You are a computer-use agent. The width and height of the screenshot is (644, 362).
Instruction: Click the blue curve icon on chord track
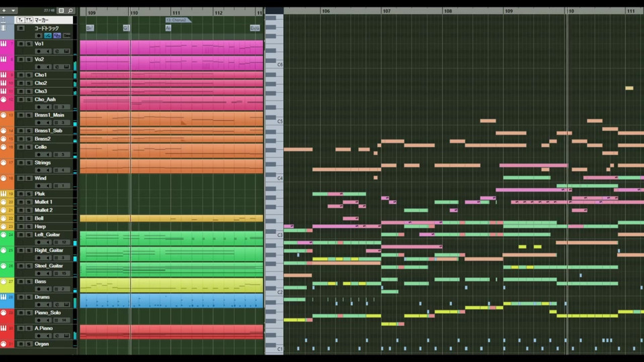click(x=48, y=36)
